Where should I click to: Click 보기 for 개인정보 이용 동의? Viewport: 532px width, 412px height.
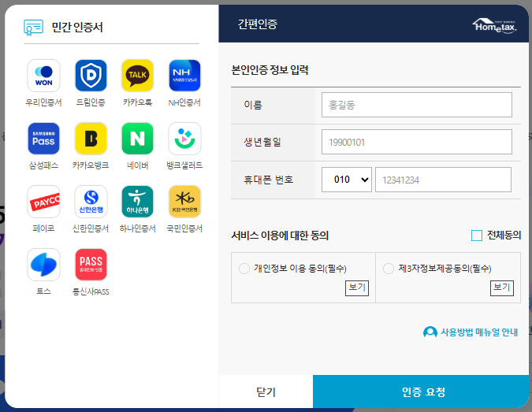click(357, 288)
